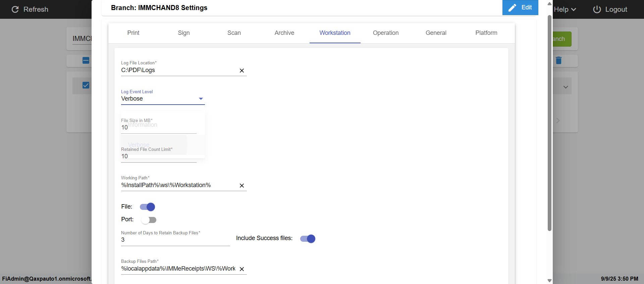644x284 pixels.
Task: Open the Platform tab
Action: 486,33
